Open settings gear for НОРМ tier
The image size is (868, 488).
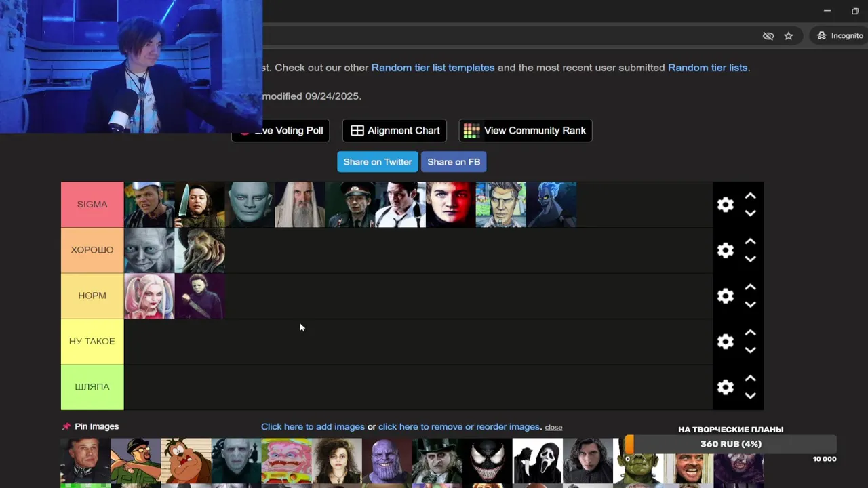pos(726,296)
